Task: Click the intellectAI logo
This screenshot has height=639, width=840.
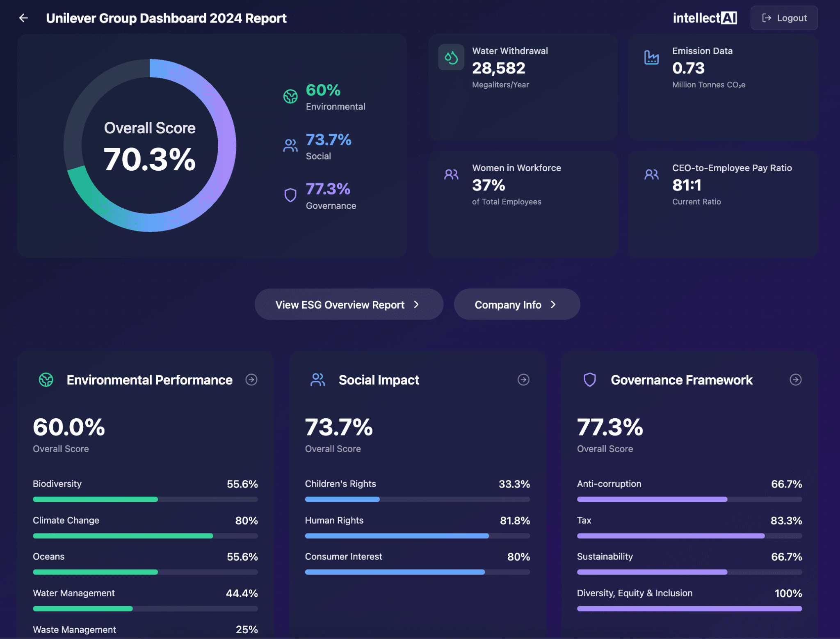Action: click(x=705, y=18)
